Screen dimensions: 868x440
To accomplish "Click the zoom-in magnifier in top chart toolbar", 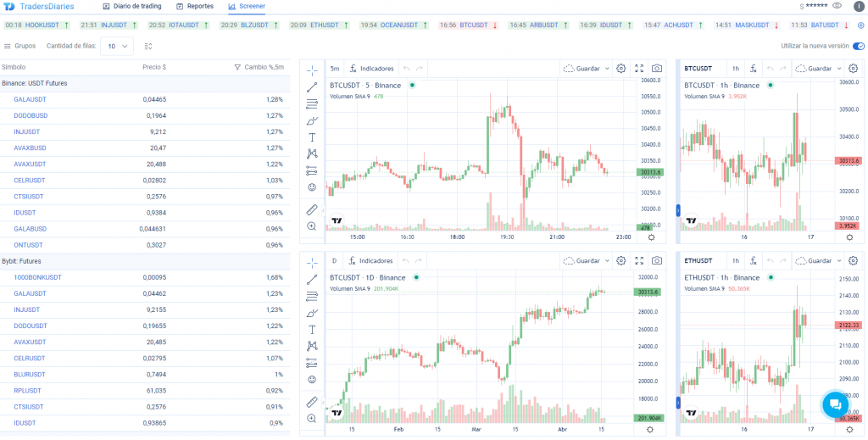I will coord(312,226).
